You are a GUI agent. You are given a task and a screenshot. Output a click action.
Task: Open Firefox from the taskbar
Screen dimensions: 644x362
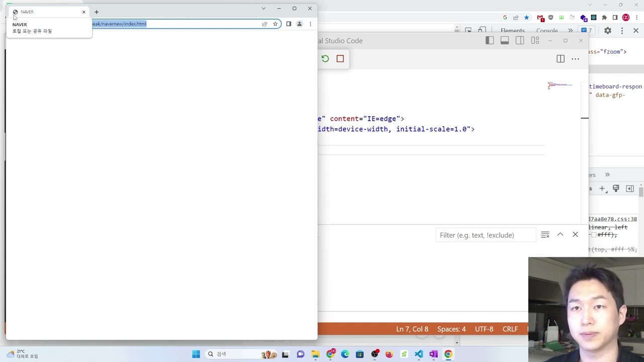[389, 354]
